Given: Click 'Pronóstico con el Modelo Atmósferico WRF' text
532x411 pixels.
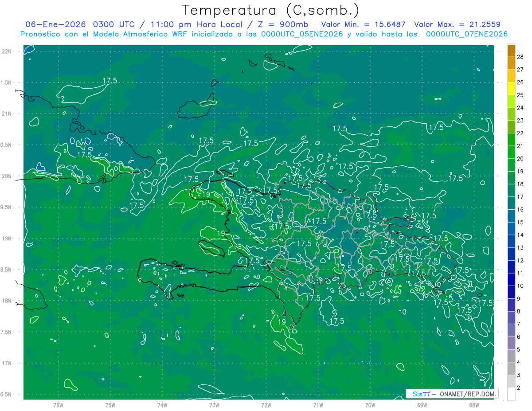Looking at the screenshot, I should 104,34.
